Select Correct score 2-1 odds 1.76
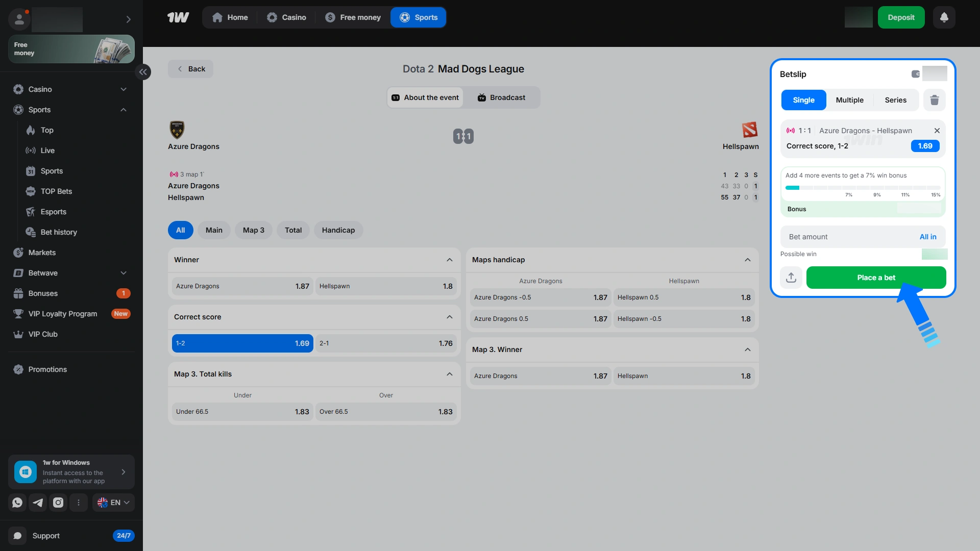The height and width of the screenshot is (551, 980). (x=386, y=343)
